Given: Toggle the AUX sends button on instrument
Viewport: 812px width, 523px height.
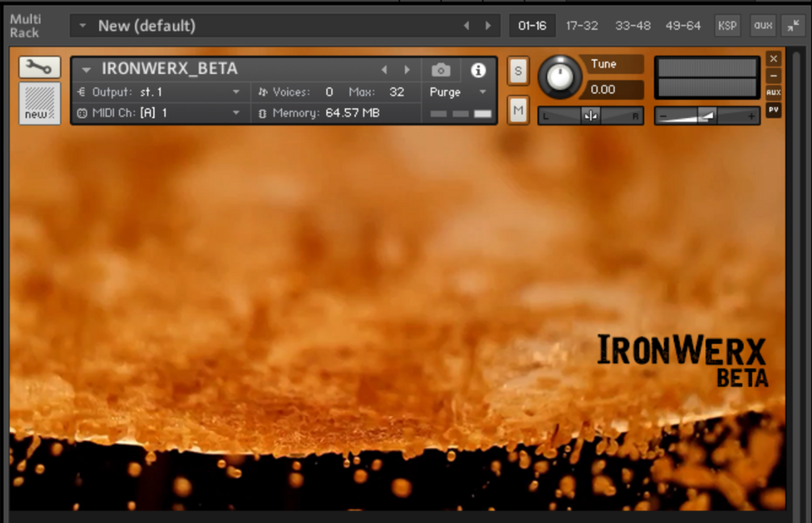Looking at the screenshot, I should tap(774, 93).
